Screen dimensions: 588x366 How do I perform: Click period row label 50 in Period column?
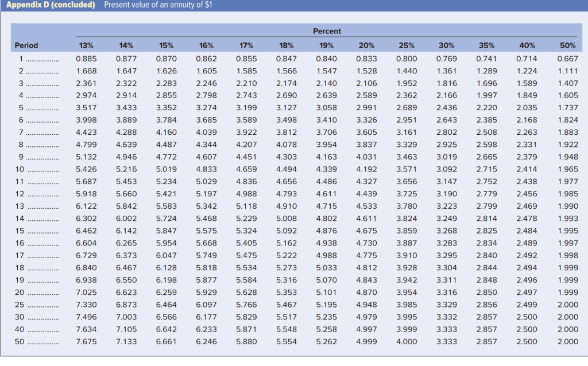click(x=20, y=342)
